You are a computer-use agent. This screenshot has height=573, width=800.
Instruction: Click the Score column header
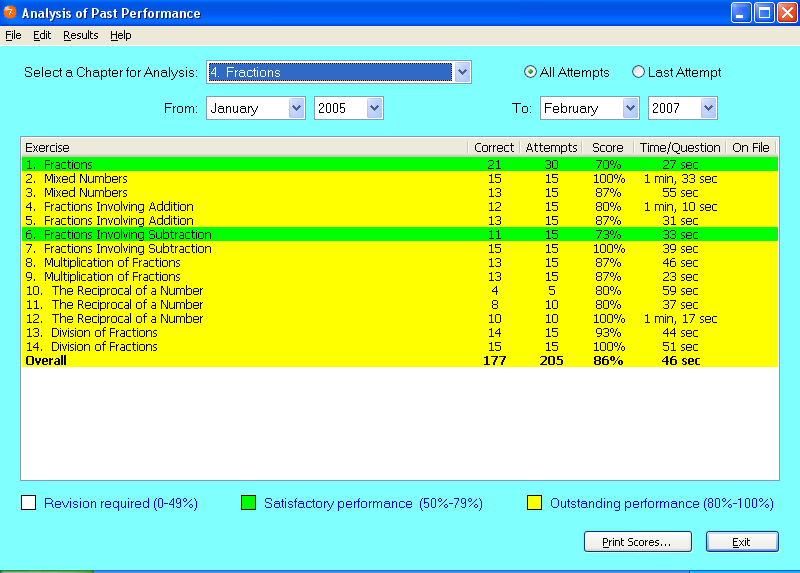607,148
